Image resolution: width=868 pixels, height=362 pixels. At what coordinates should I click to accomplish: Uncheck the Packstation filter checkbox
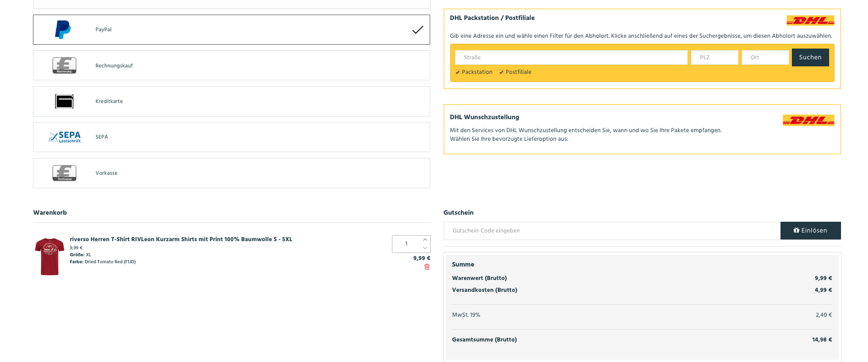458,72
